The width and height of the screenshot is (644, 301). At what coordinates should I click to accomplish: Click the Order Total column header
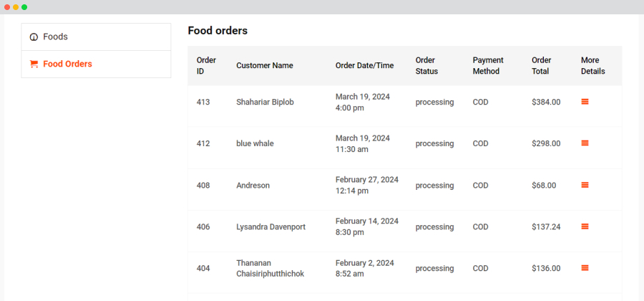542,65
